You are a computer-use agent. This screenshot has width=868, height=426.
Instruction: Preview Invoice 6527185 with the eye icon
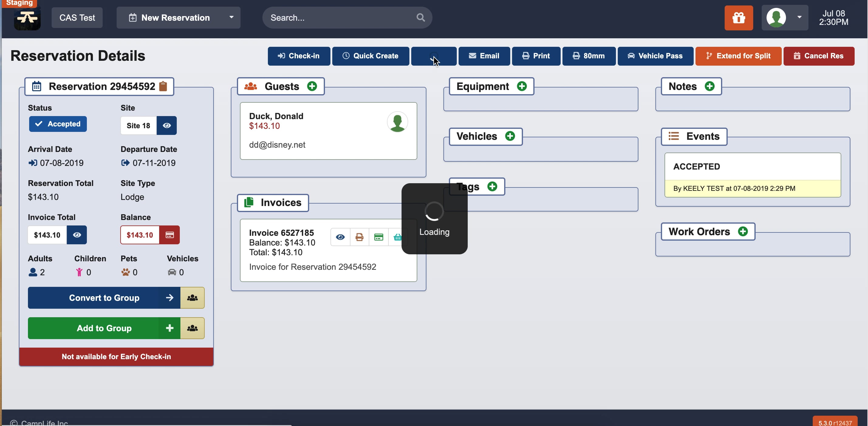point(340,237)
